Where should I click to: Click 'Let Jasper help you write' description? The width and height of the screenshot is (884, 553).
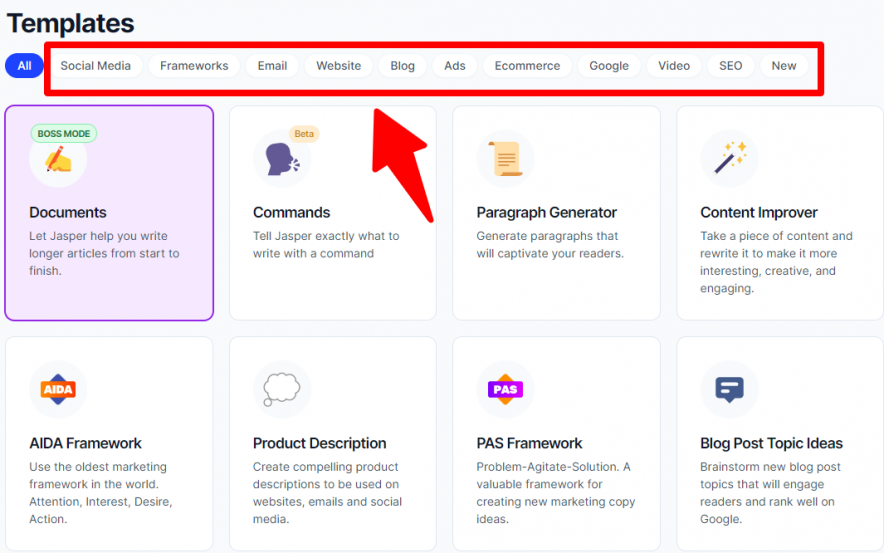point(104,253)
